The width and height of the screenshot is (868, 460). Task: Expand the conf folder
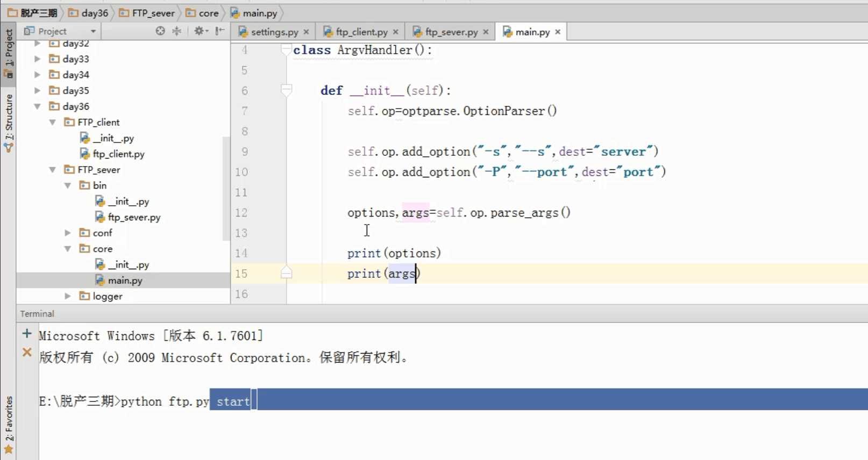coord(67,233)
